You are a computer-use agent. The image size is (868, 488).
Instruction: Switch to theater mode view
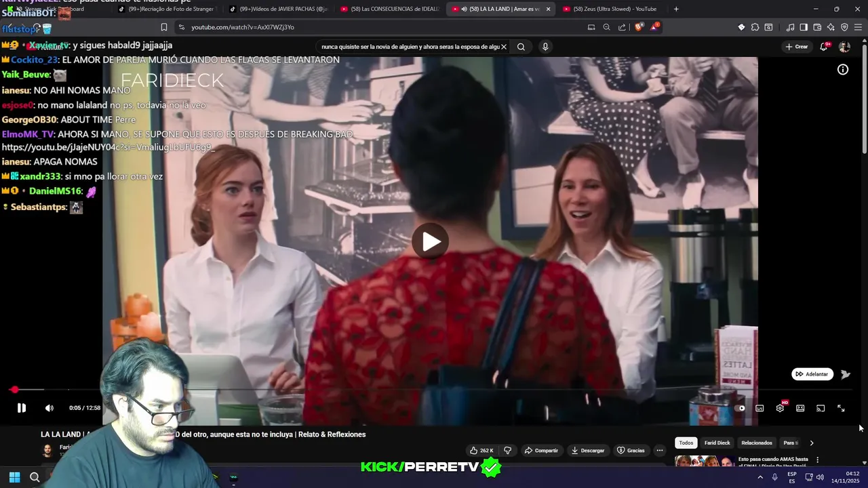(x=800, y=408)
